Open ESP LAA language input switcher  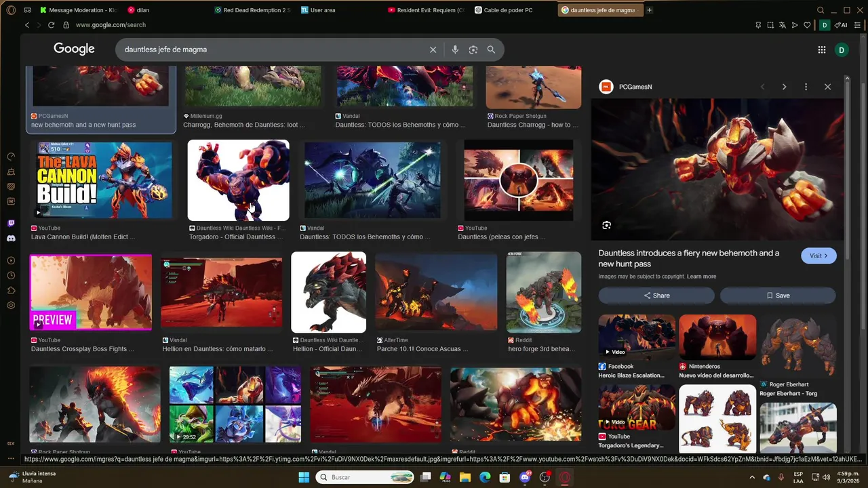[x=799, y=477]
